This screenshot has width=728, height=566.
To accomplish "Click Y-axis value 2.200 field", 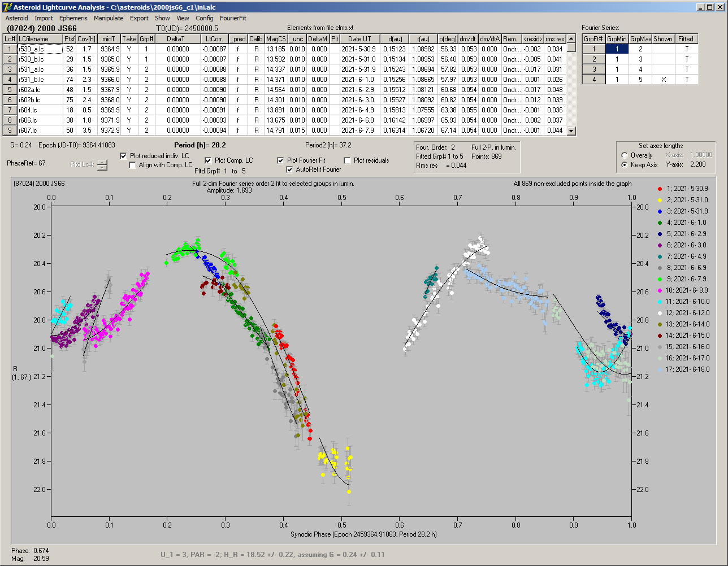I will (x=698, y=164).
